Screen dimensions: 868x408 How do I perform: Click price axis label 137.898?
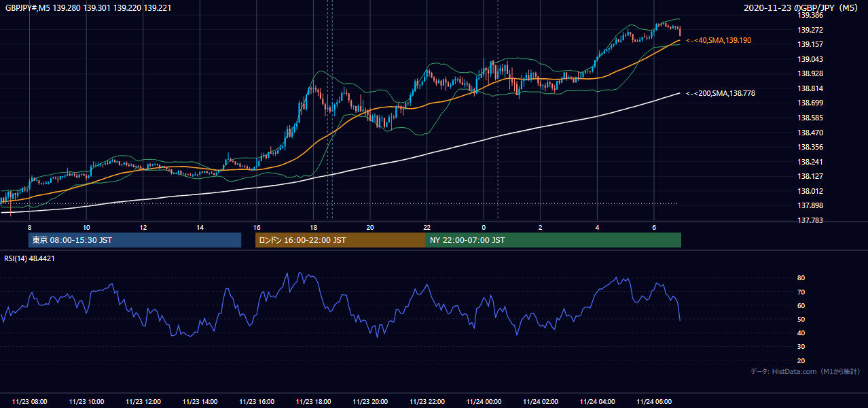[810, 205]
